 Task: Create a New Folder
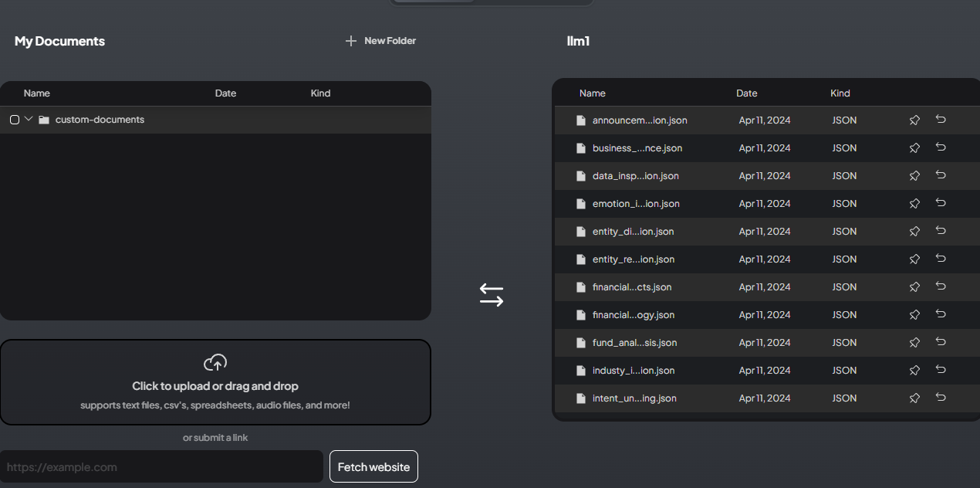click(380, 41)
